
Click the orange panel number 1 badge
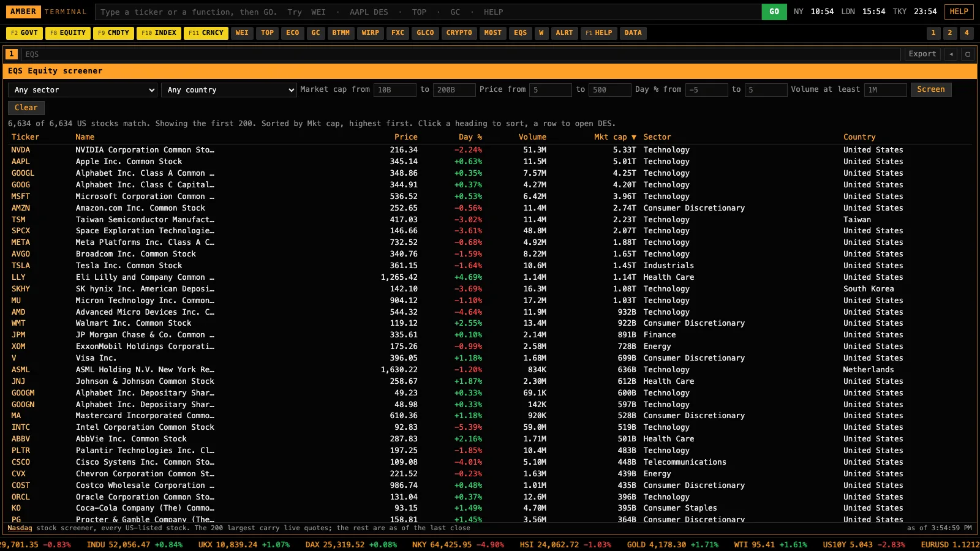(12, 54)
